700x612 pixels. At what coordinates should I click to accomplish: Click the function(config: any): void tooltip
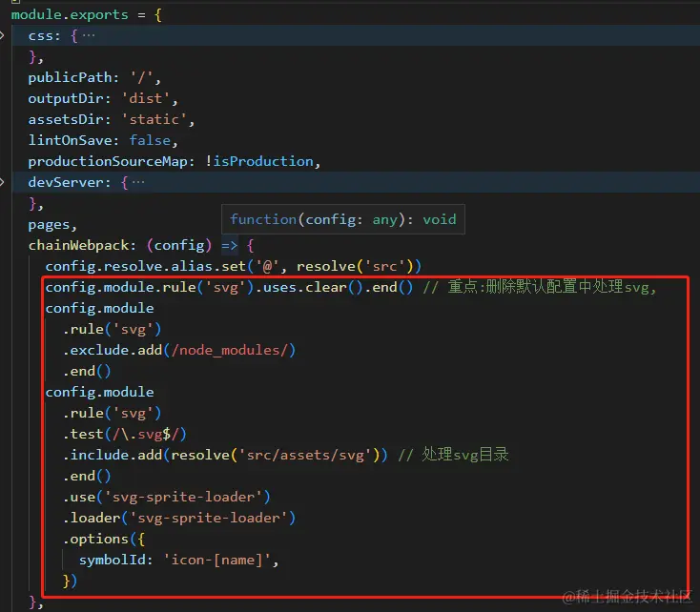[343, 219]
